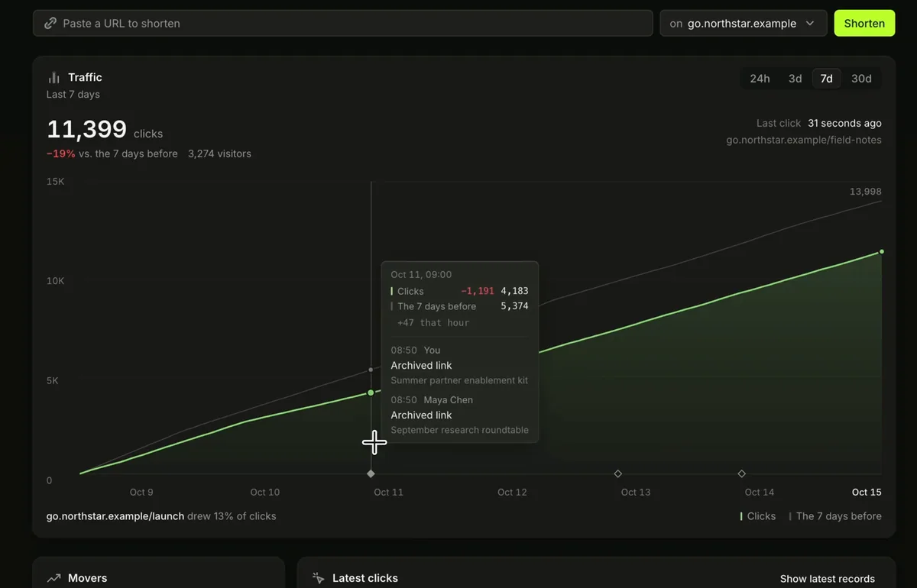Focus the Paste a URL to shorten field
Screen dimensions: 917x588
[x=342, y=24]
